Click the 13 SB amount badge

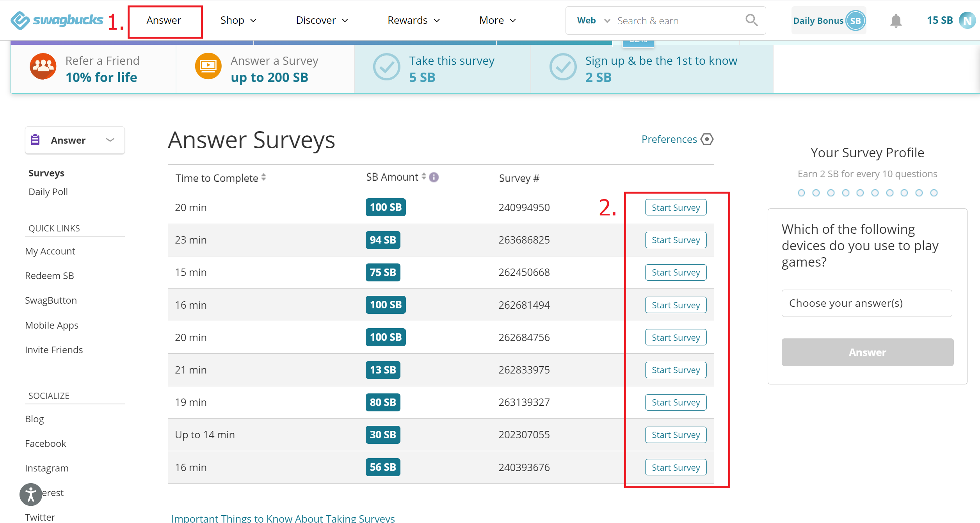point(383,370)
